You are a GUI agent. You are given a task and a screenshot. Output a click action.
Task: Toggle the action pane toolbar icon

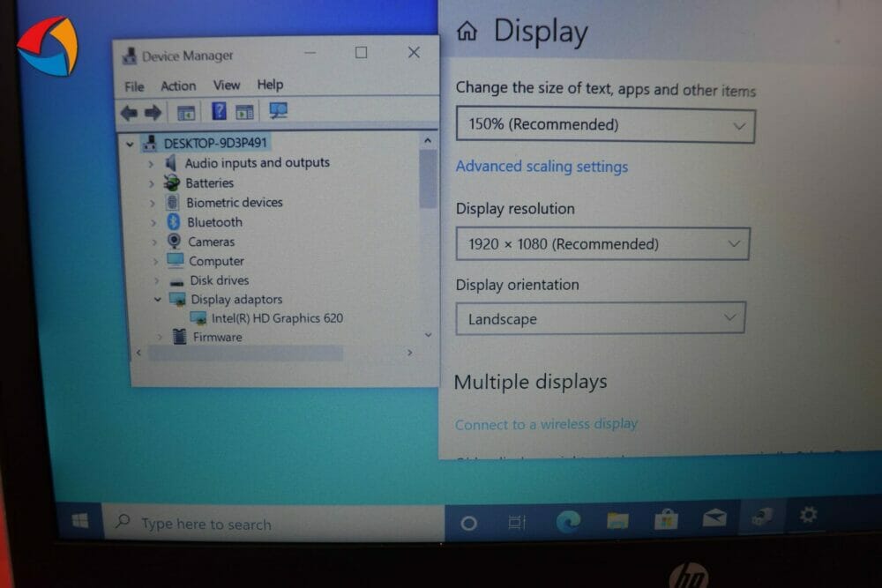[244, 112]
